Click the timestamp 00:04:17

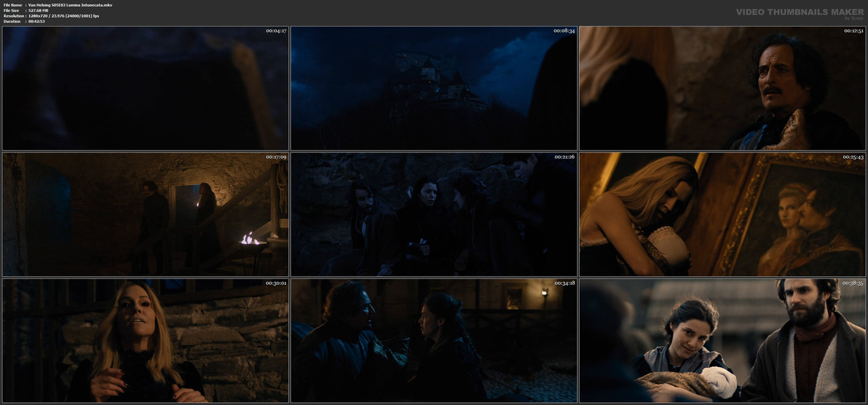pos(276,31)
